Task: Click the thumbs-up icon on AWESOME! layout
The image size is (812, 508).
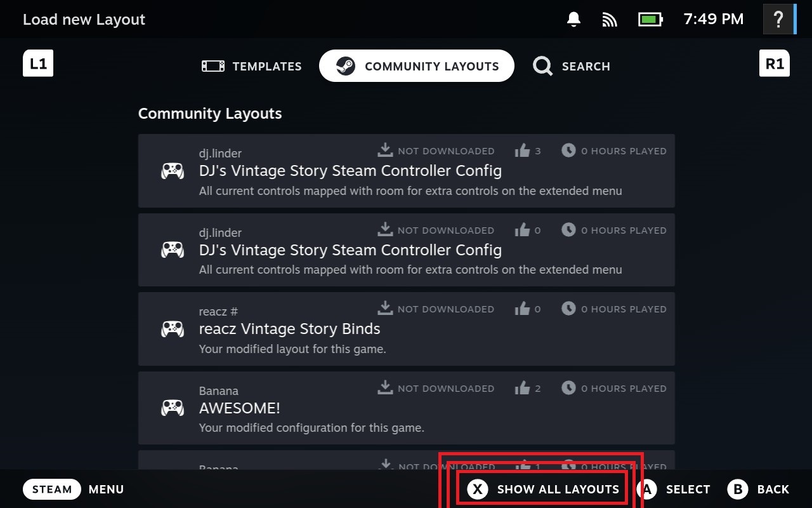Action: tap(522, 388)
